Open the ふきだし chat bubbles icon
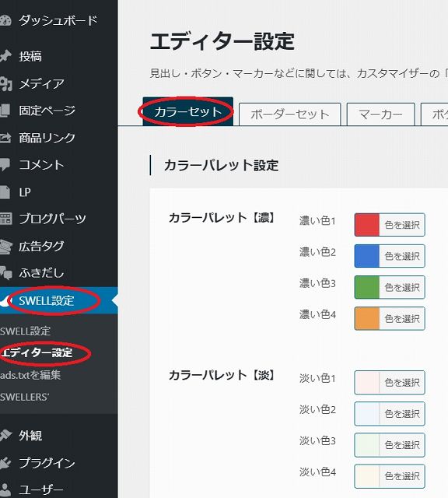Image resolution: width=448 pixels, height=498 pixels. tap(5, 273)
